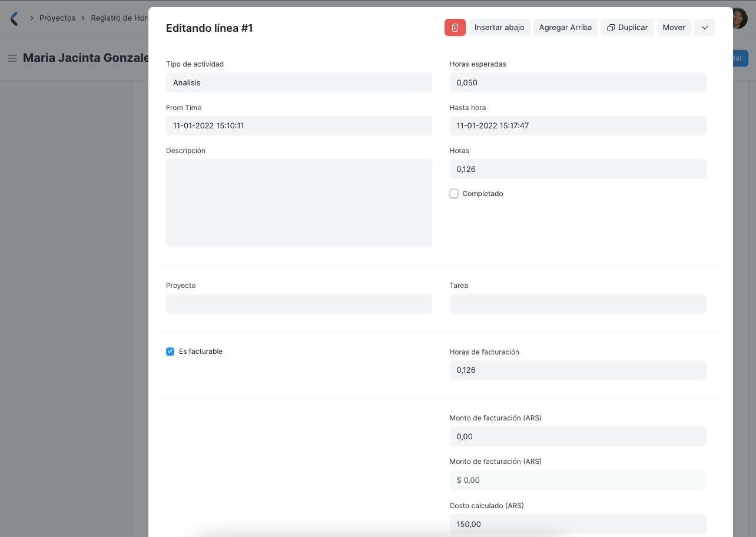Open the Proyecto link field

(299, 304)
